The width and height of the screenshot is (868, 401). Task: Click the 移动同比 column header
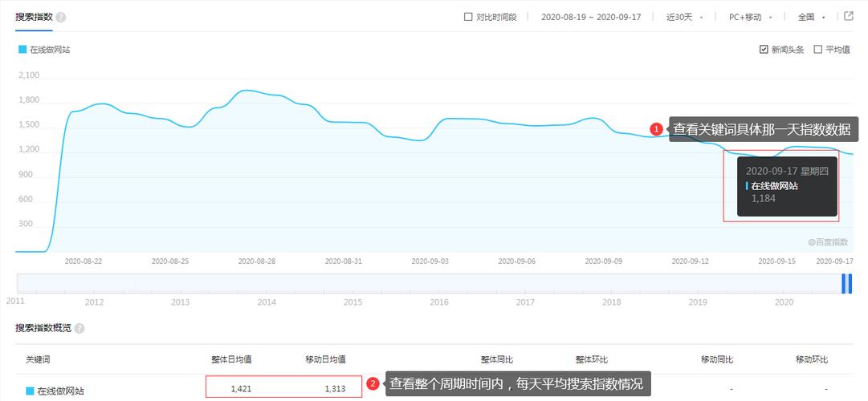[717, 359]
